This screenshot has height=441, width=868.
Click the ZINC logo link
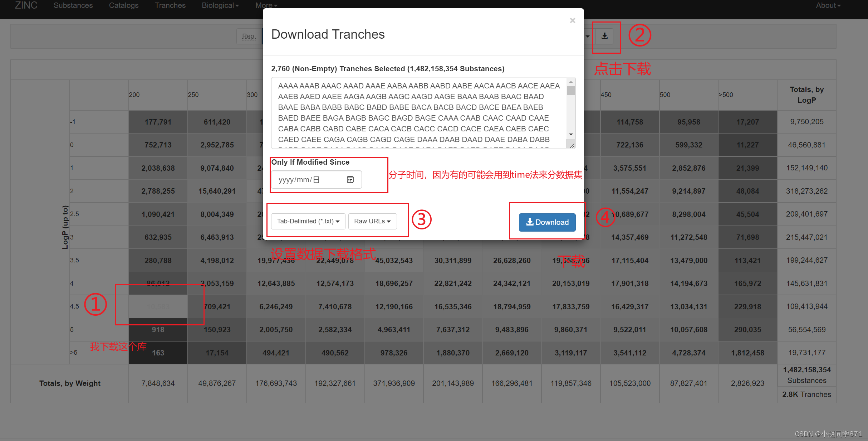click(x=26, y=5)
